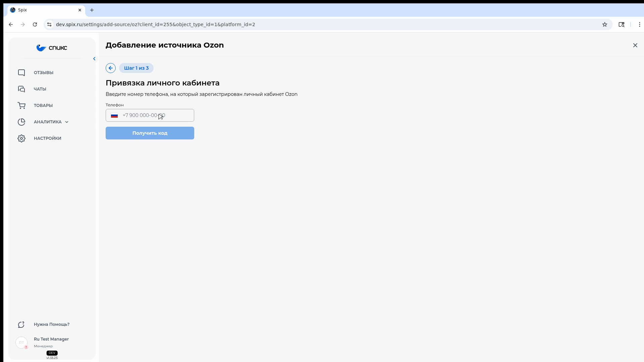Open the browser side panel search icon
This screenshot has height=362, width=644.
tap(622, 24)
